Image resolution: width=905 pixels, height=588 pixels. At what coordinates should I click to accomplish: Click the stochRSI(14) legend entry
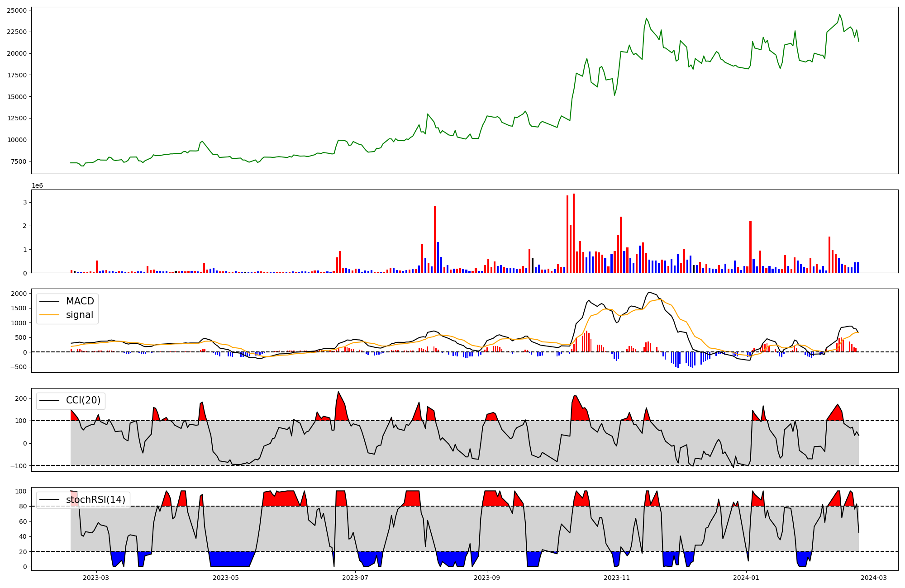[x=95, y=499]
